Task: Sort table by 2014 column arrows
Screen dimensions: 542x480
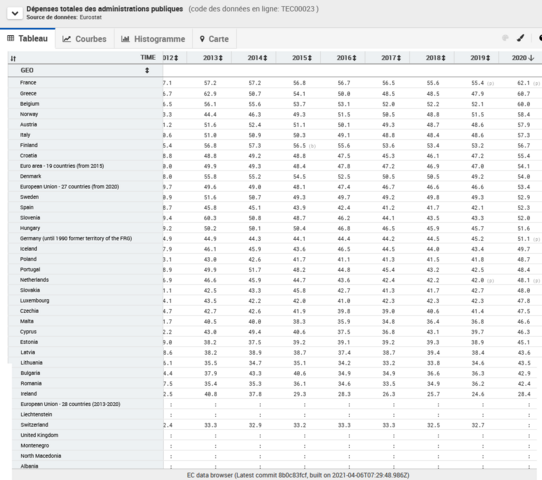Action: [265, 58]
